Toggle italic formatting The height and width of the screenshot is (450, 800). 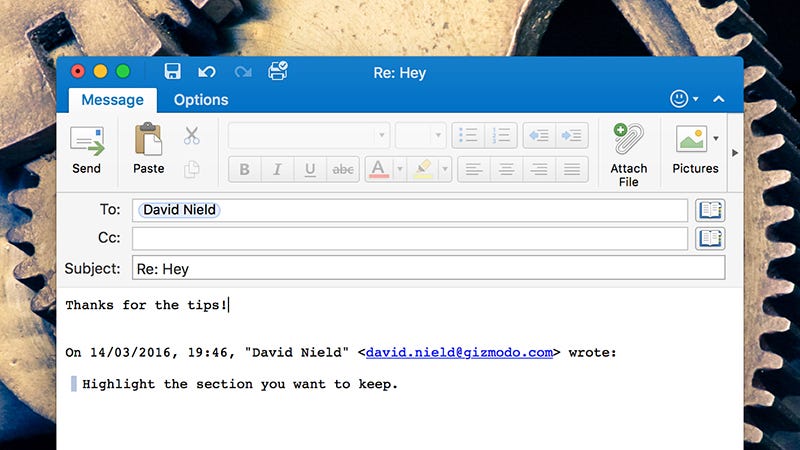(x=277, y=169)
